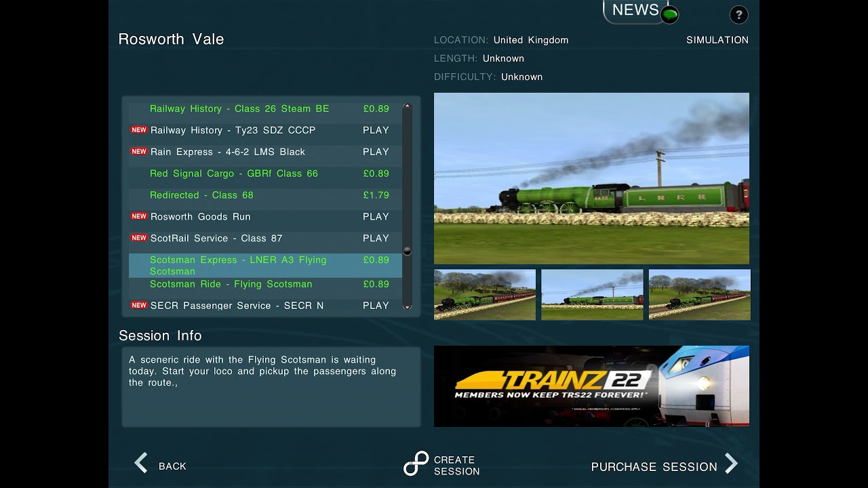The width and height of the screenshot is (868, 488).
Task: Open the NEWS panel button
Action: 635,10
